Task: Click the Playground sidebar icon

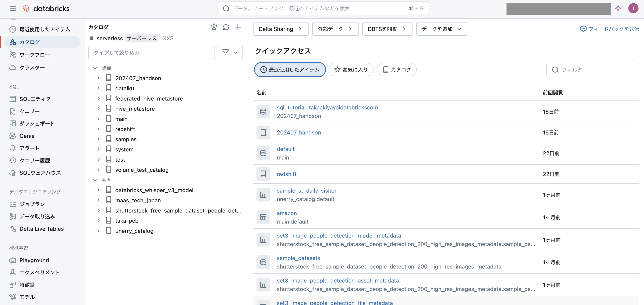Action: [13, 260]
